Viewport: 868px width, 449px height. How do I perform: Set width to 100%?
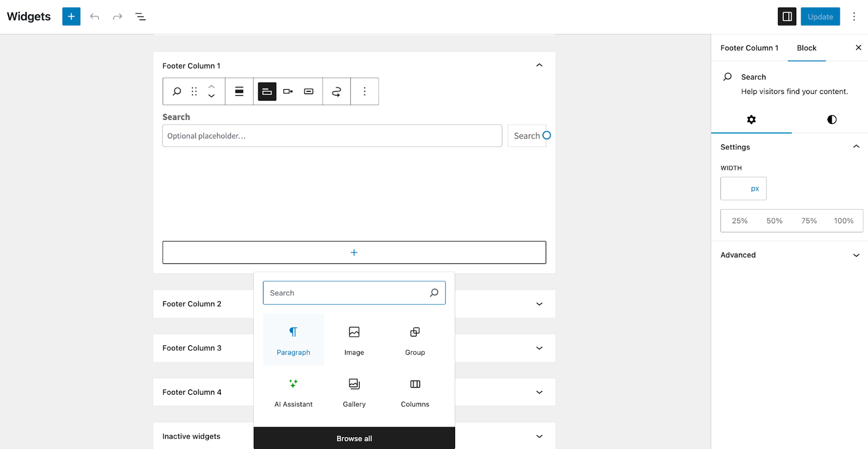click(844, 220)
